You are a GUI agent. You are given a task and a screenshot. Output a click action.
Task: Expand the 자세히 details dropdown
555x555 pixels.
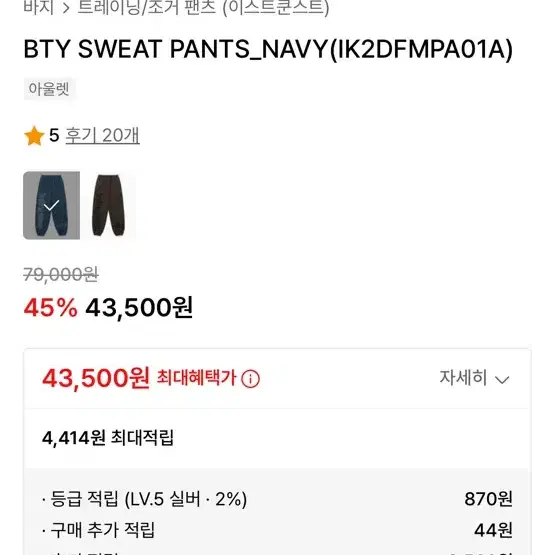click(474, 378)
